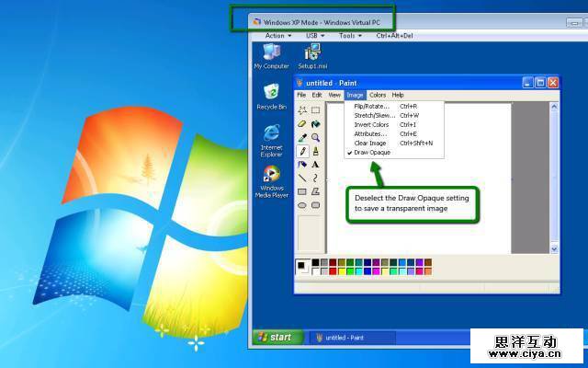588x368 pixels.
Task: Open the Internet Explorer desktop icon
Action: (x=271, y=139)
